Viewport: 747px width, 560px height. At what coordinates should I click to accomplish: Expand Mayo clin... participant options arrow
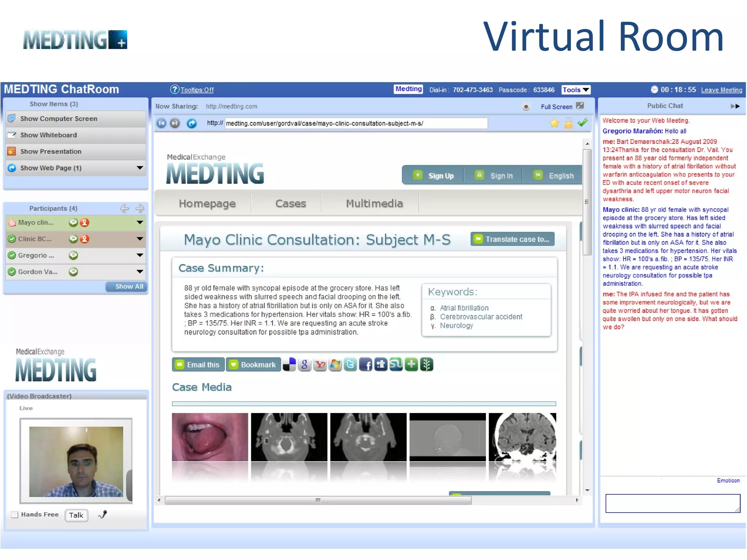pos(140,222)
